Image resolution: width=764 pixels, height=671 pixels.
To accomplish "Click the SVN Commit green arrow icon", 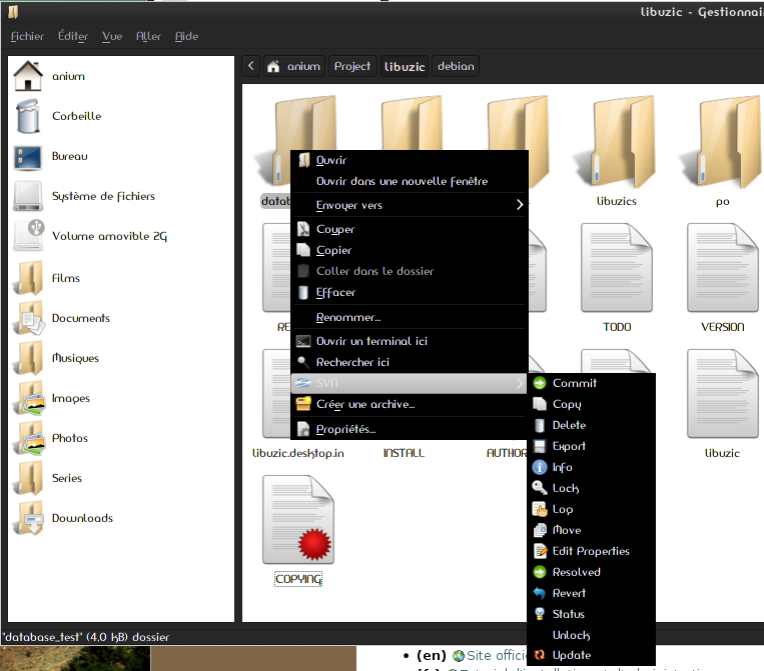I will click(539, 383).
